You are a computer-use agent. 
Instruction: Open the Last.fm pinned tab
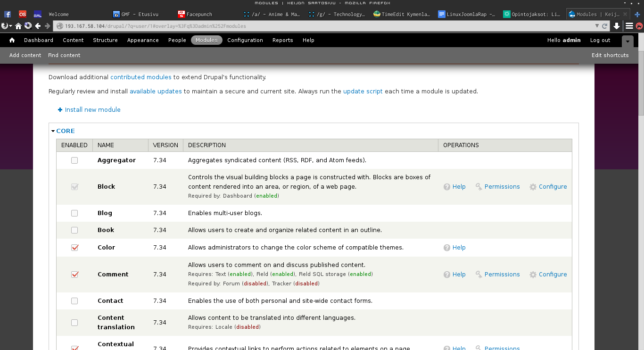coord(23,14)
